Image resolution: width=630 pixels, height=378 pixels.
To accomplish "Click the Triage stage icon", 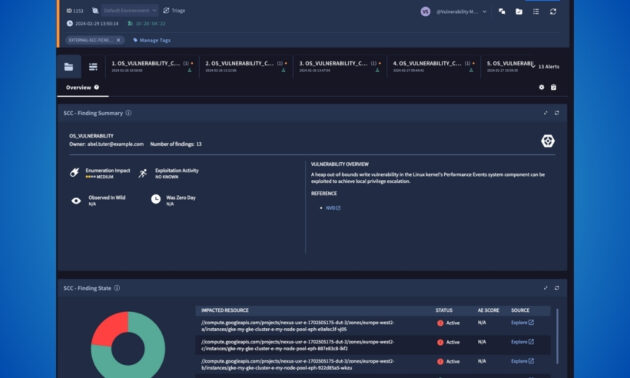I will pyautogui.click(x=166, y=10).
